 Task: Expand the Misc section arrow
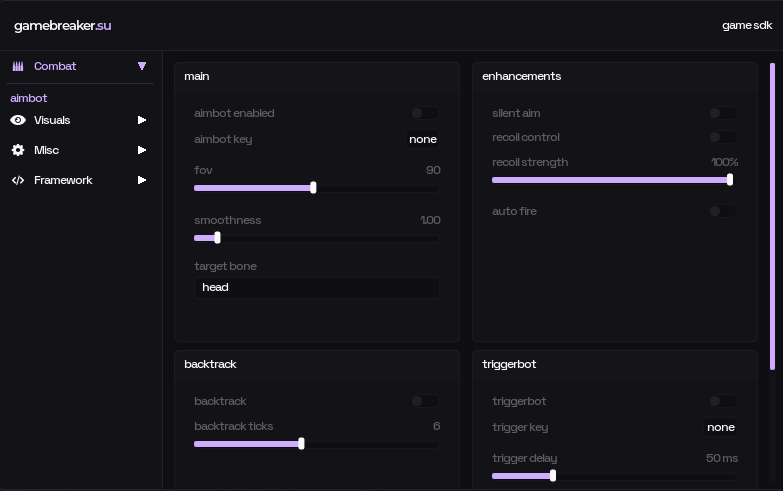coord(142,150)
